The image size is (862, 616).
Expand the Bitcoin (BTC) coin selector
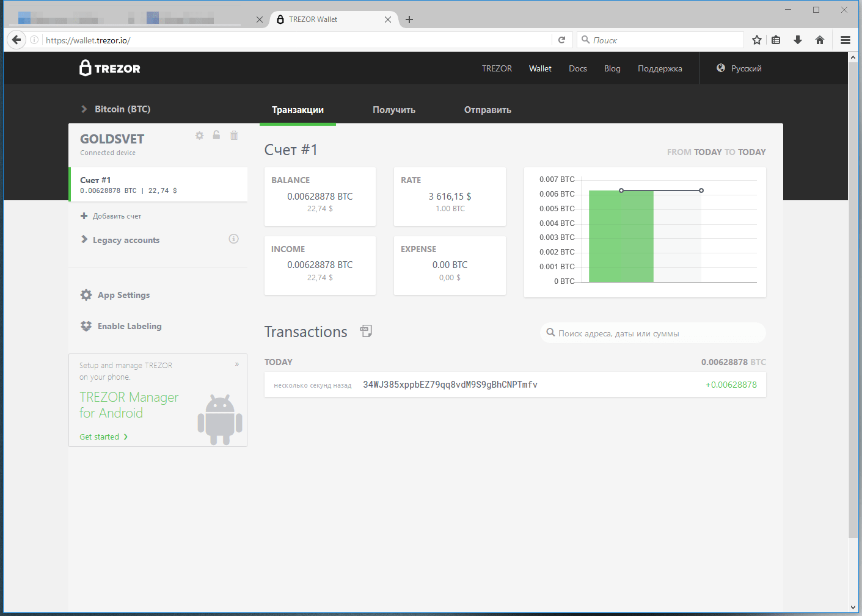tap(116, 109)
